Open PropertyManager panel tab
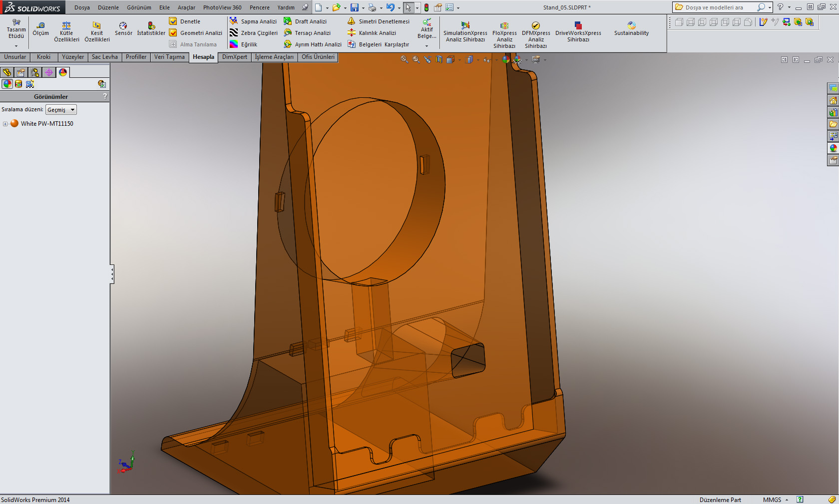Viewport: 839px width, 504px height. pyautogui.click(x=21, y=72)
